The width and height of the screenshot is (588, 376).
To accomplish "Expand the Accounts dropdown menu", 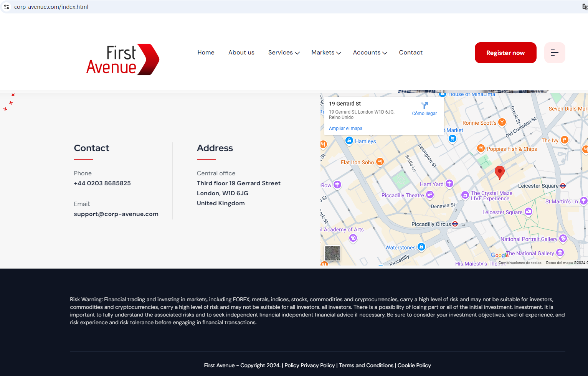I will tap(370, 53).
